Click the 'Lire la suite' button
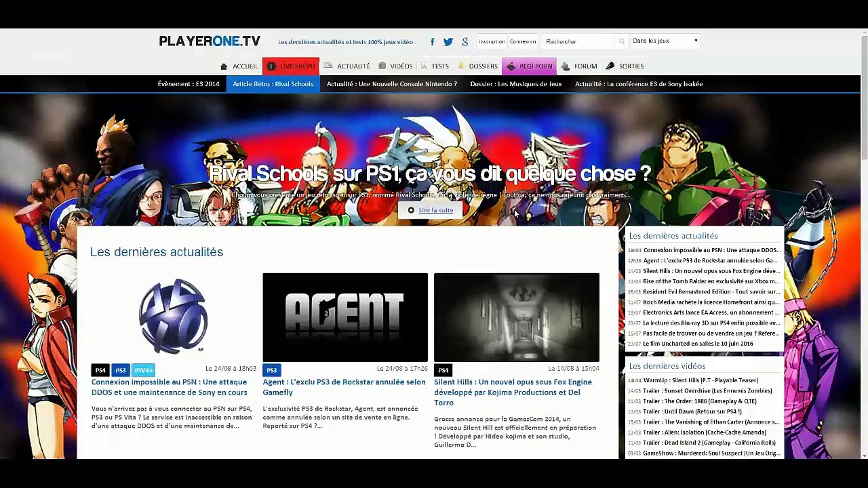Image resolution: width=868 pixels, height=488 pixels. pos(431,210)
